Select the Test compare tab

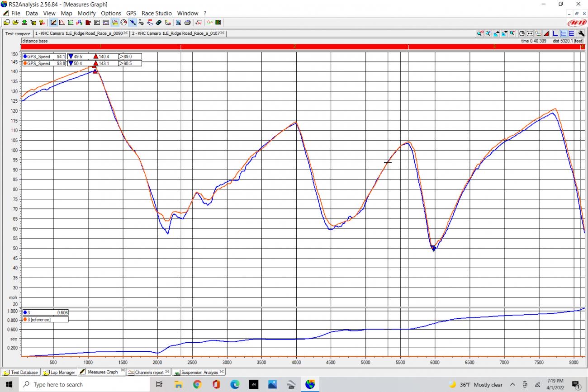coord(18,33)
